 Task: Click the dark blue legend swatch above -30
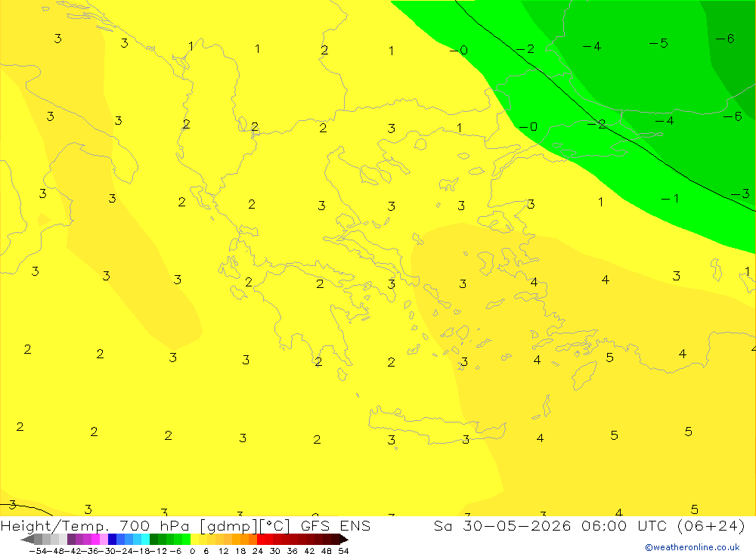[x=112, y=540]
